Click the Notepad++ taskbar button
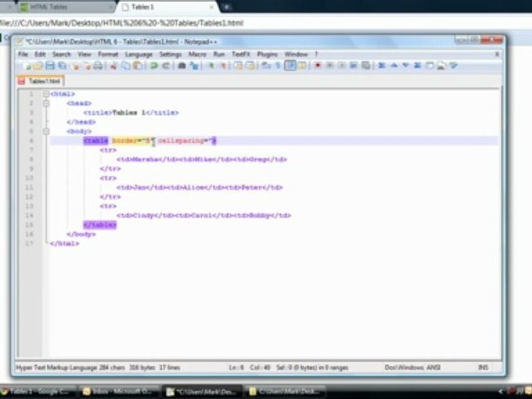The width and height of the screenshot is (532, 399). tap(202, 392)
